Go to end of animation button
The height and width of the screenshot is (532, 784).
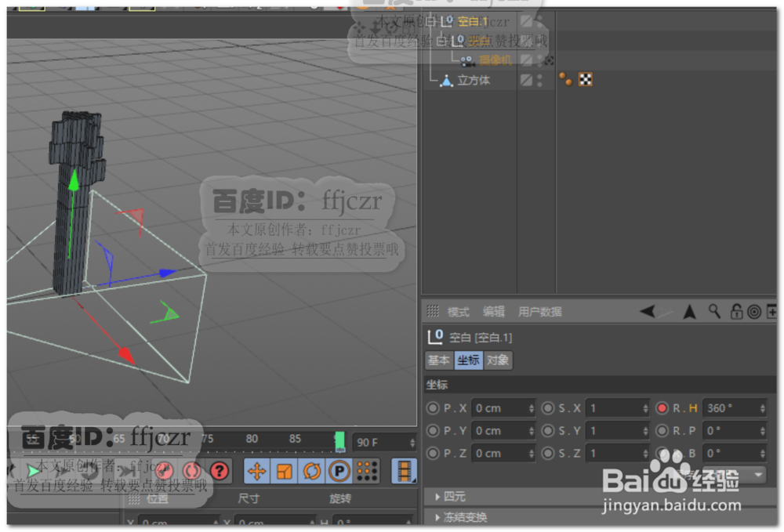tap(126, 471)
